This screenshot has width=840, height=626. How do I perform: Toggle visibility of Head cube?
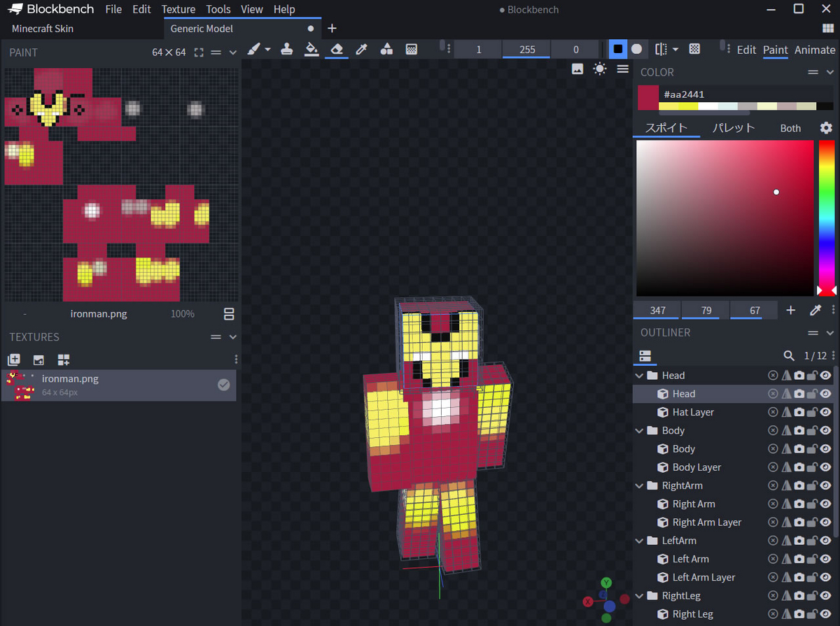[825, 394]
